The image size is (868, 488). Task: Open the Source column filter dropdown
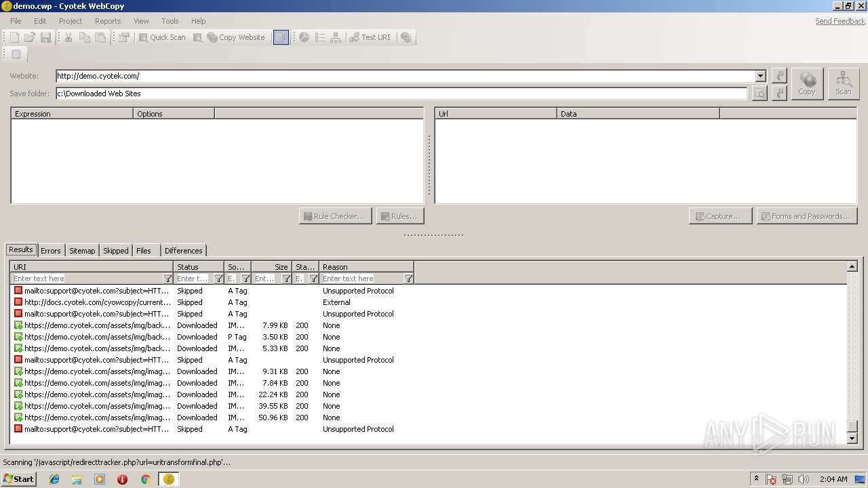245,279
